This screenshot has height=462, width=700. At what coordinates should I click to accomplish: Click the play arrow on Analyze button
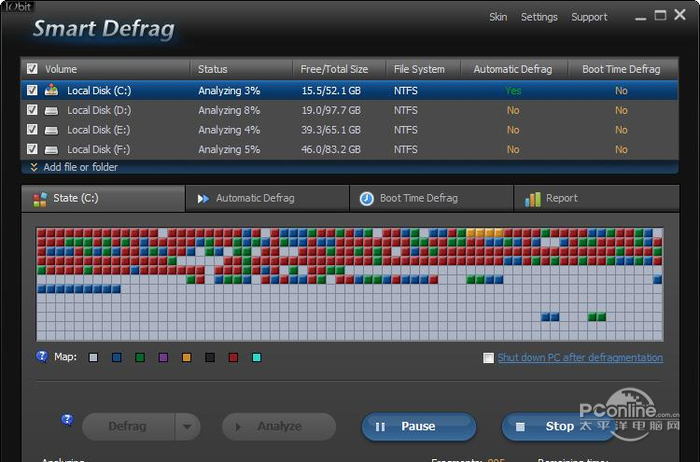pos(238,427)
